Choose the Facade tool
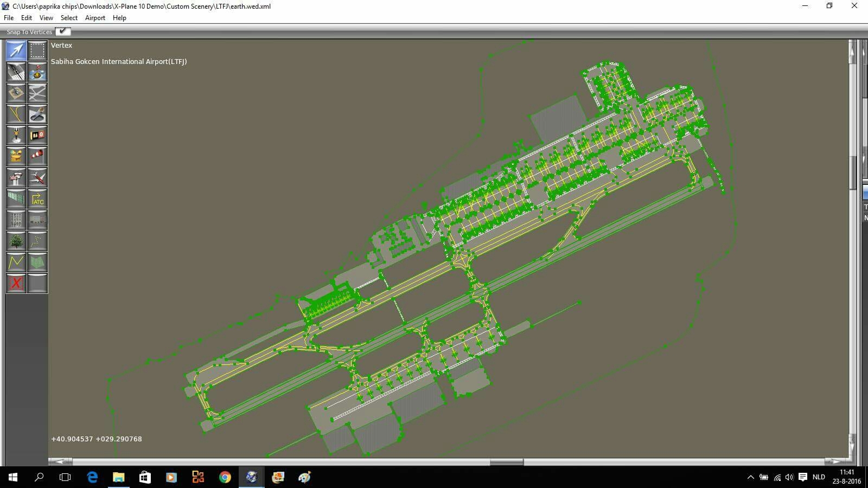This screenshot has width=868, height=488. [x=16, y=220]
